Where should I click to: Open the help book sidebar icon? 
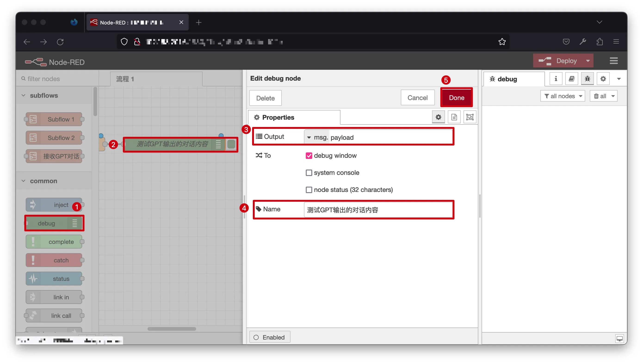[x=572, y=79]
